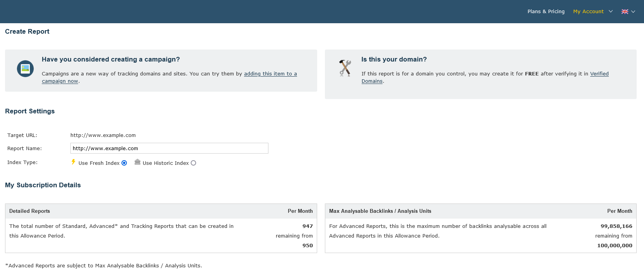Click the Detailed Reports table header

[30, 211]
